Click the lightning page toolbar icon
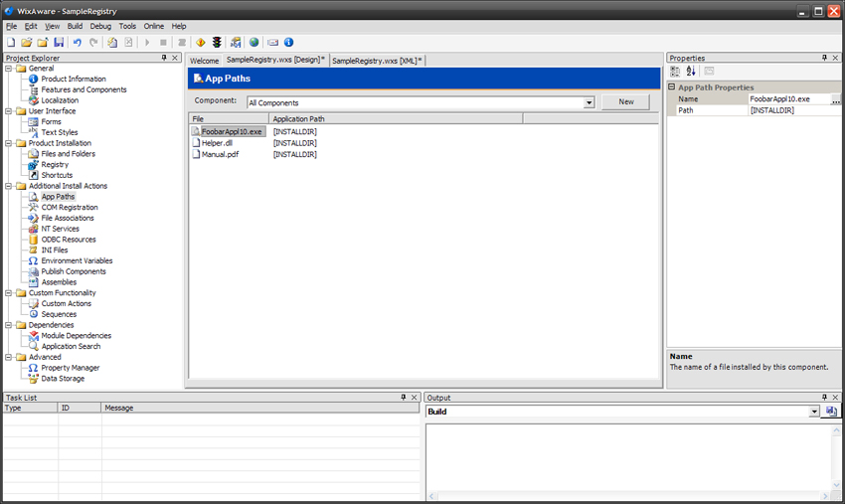845x504 pixels. click(x=112, y=42)
